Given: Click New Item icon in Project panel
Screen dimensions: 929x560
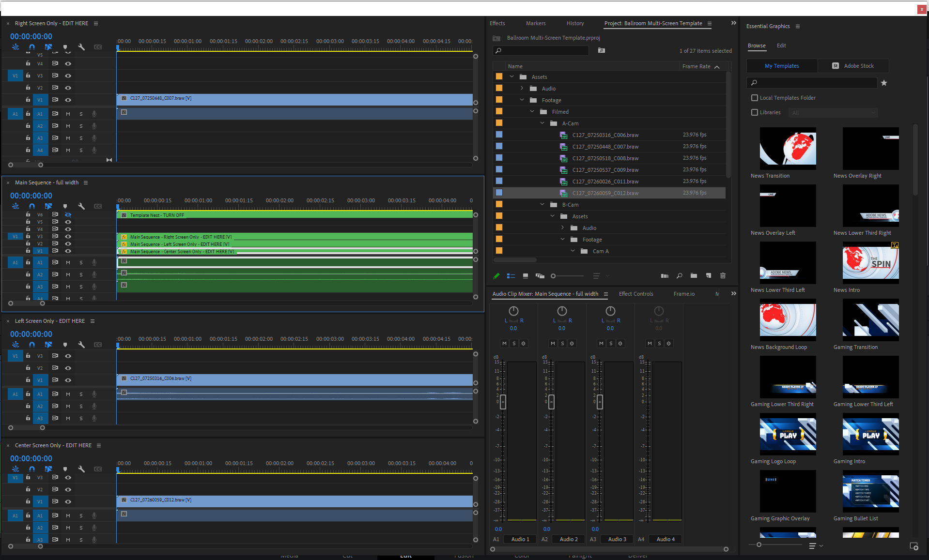Looking at the screenshot, I should pos(709,276).
